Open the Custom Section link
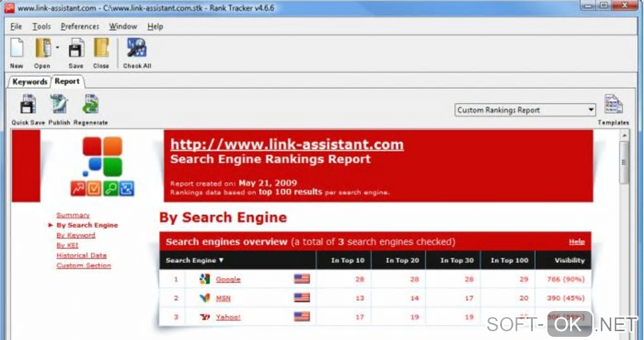This screenshot has width=644, height=340. pos(84,265)
